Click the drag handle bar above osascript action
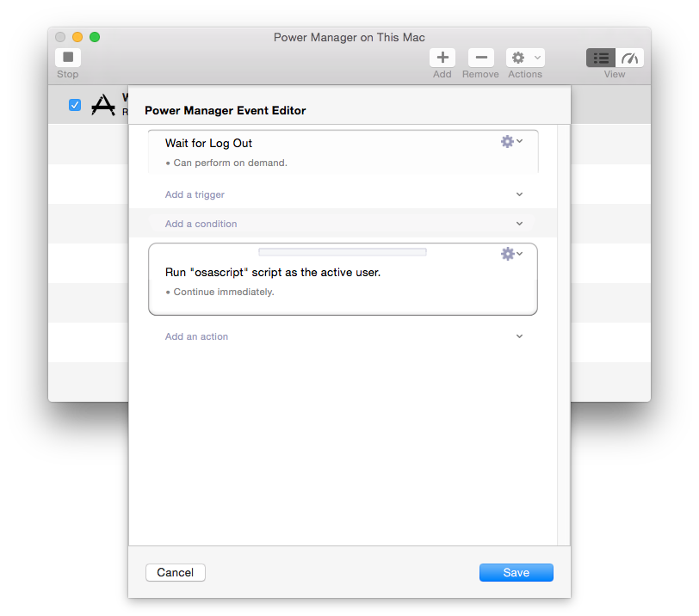This screenshot has width=699, height=616. 343,252
